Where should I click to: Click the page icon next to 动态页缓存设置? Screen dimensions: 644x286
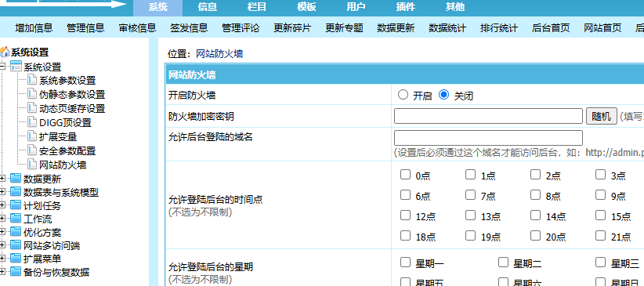[32, 108]
